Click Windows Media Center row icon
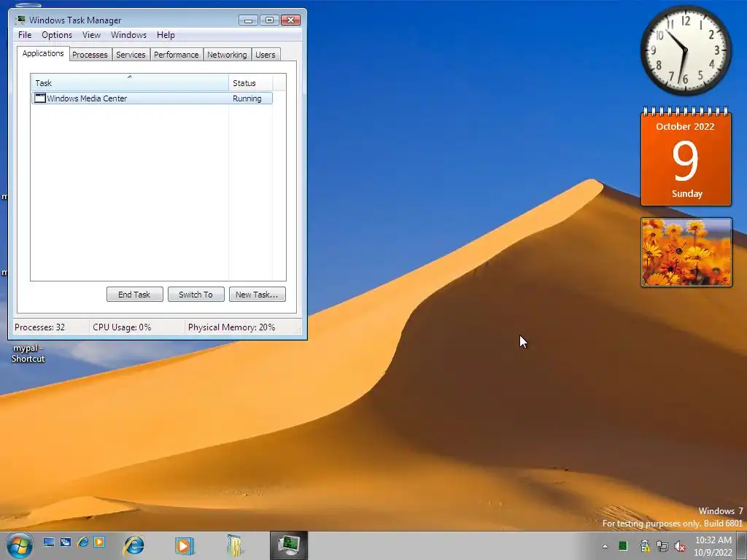747x560 pixels. pyautogui.click(x=40, y=98)
